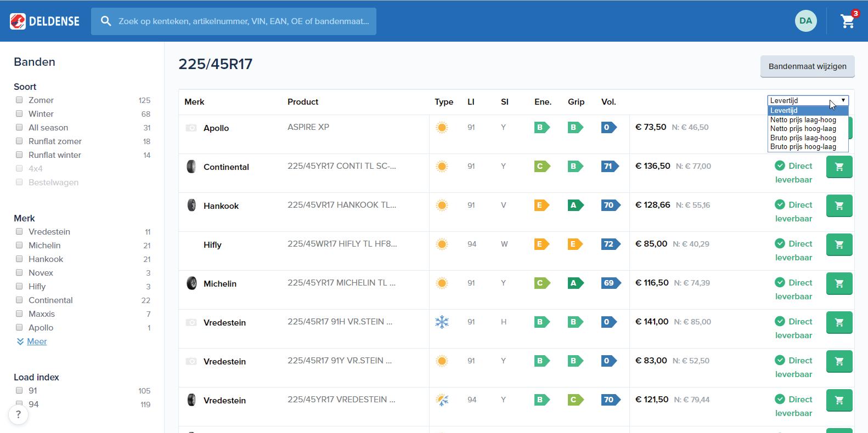Open Apollo ASPIRE XP product

tap(308, 127)
